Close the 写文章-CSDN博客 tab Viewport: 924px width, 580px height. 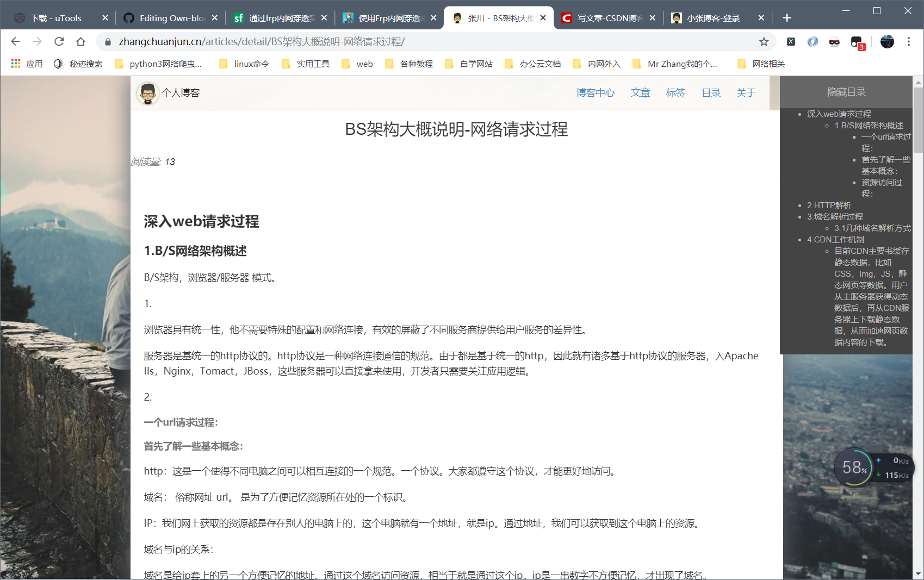(x=653, y=18)
